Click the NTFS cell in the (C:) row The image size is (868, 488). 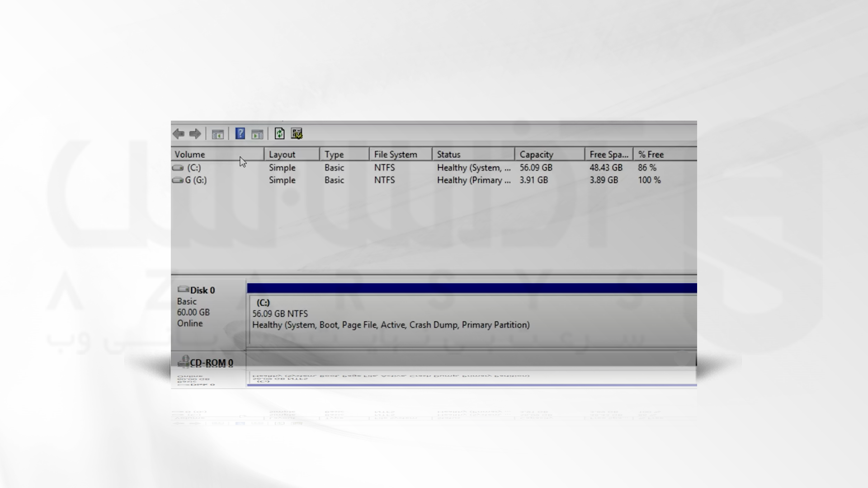pos(384,168)
